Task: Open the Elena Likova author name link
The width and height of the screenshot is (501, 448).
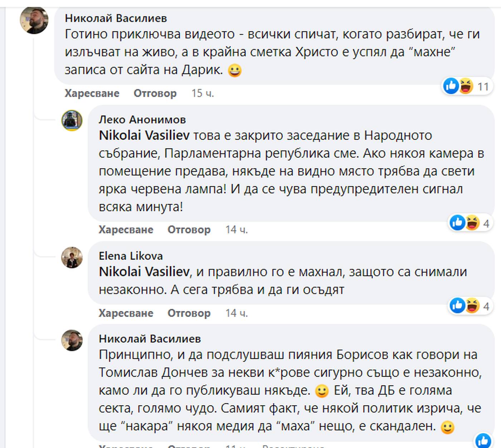Action: pos(131,256)
